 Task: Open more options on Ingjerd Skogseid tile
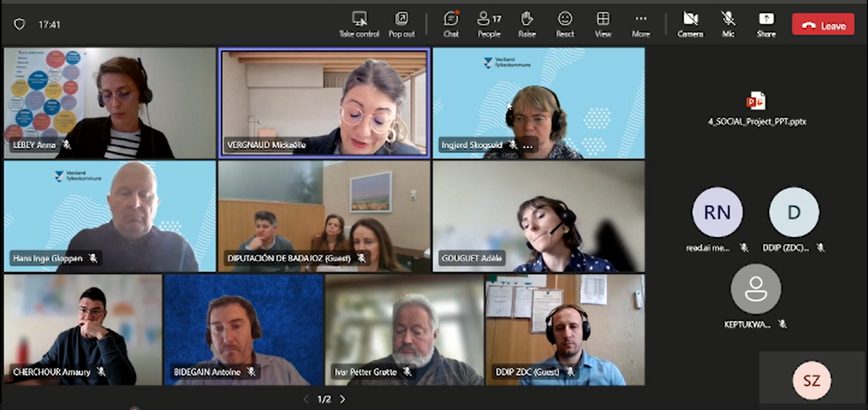pyautogui.click(x=528, y=146)
